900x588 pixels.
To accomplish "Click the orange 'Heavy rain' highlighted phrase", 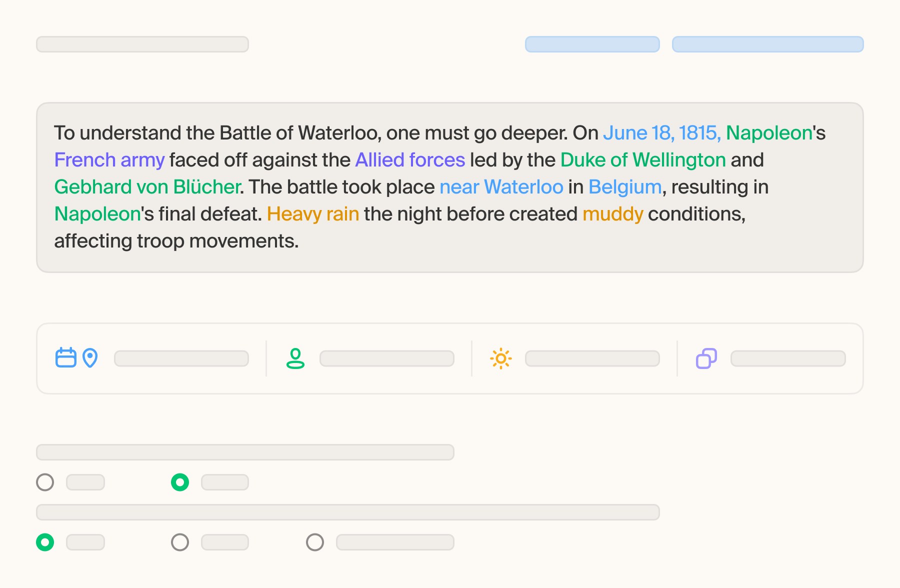I will [313, 214].
